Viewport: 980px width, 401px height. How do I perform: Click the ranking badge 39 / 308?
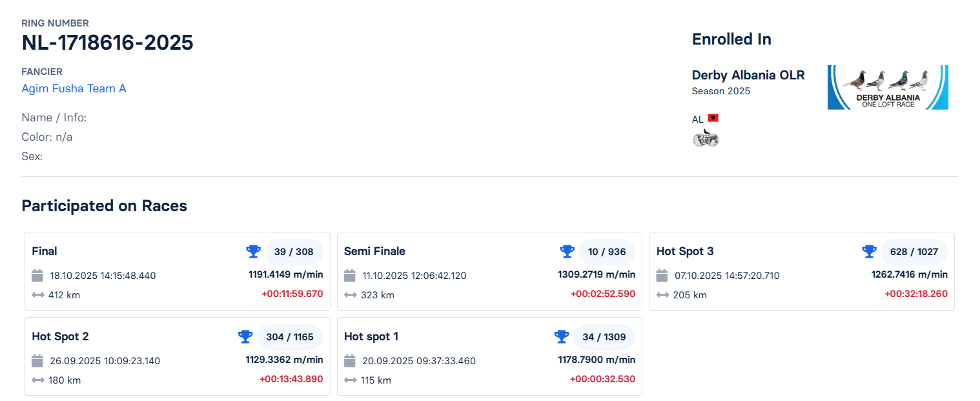tap(294, 251)
